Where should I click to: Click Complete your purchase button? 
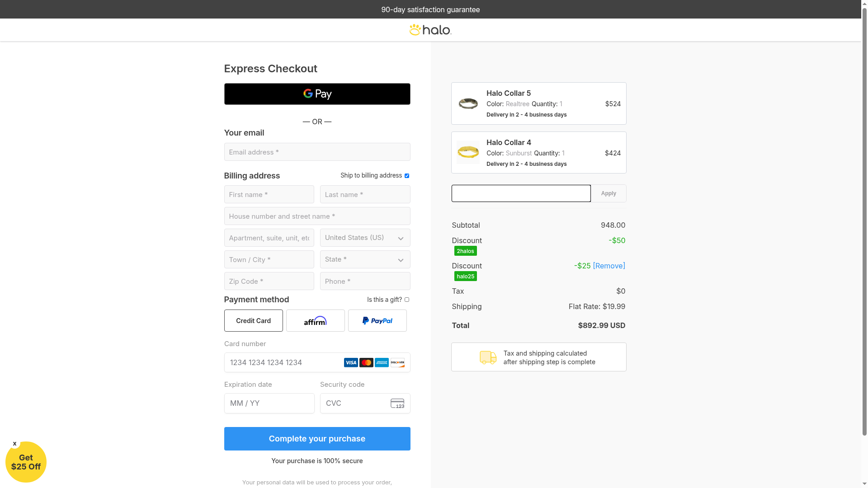[317, 439]
